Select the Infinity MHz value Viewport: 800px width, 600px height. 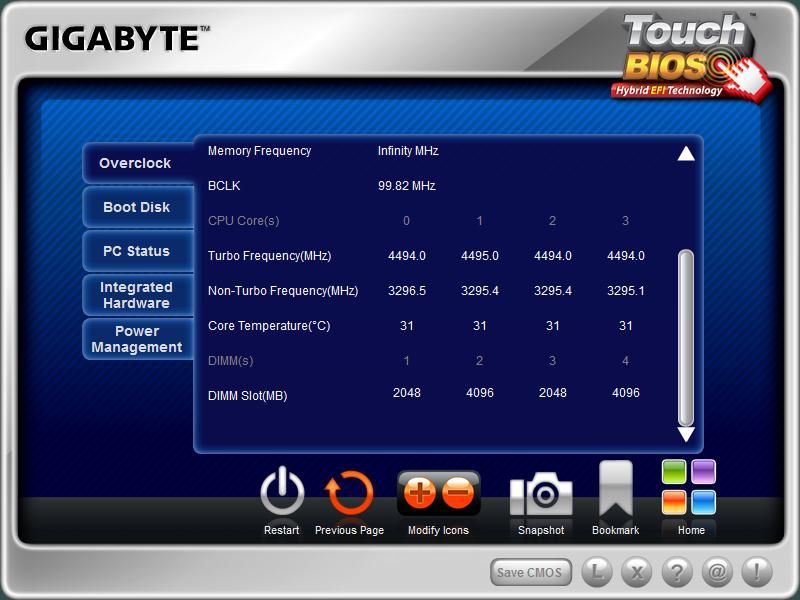tap(408, 151)
